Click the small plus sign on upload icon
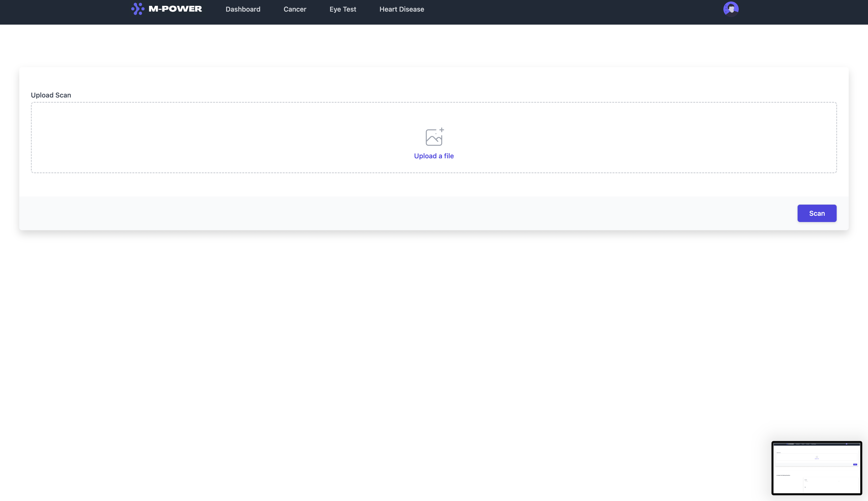 [x=442, y=130]
